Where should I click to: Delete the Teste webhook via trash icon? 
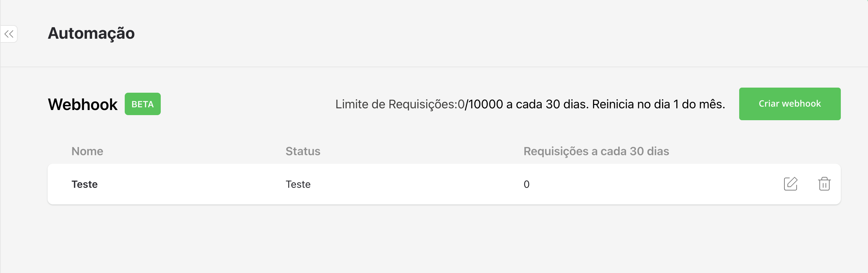[x=825, y=184]
